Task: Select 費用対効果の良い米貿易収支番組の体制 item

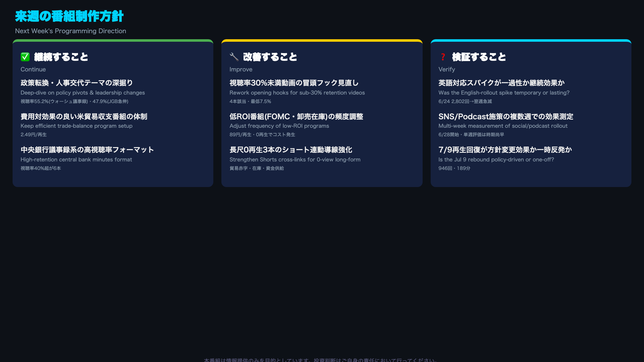Action: click(x=84, y=116)
